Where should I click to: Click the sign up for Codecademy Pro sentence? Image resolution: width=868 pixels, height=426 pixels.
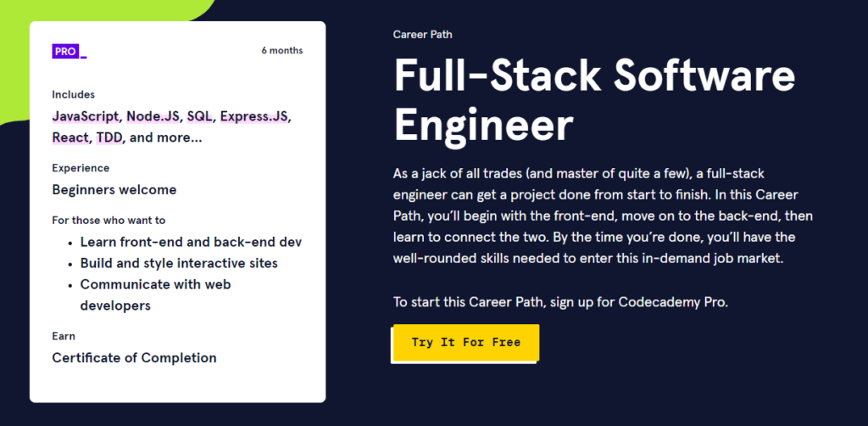coord(560,302)
